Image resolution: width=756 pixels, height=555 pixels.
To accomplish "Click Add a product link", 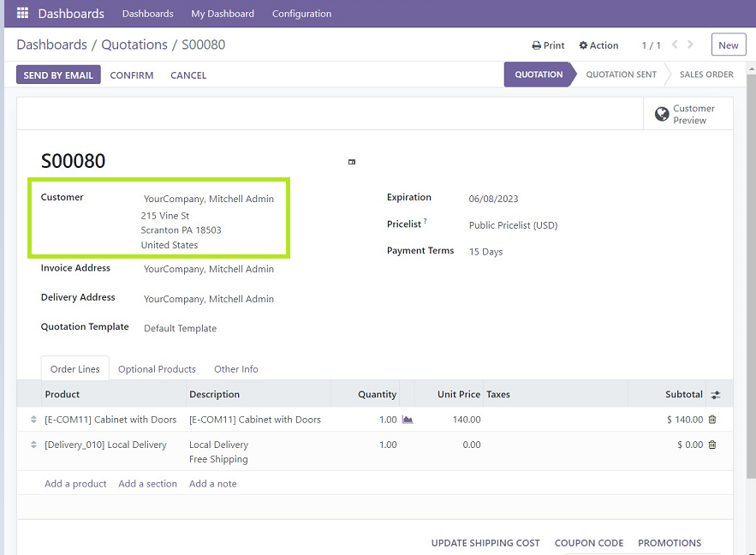I will (75, 484).
